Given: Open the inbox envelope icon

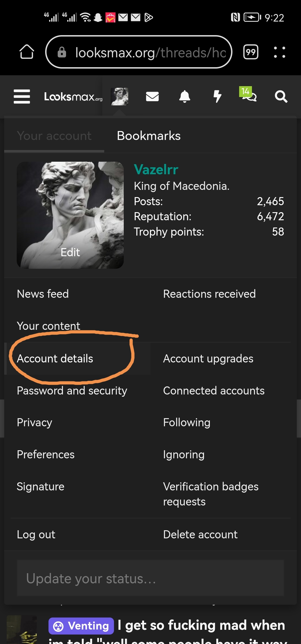Looking at the screenshot, I should 152,97.
